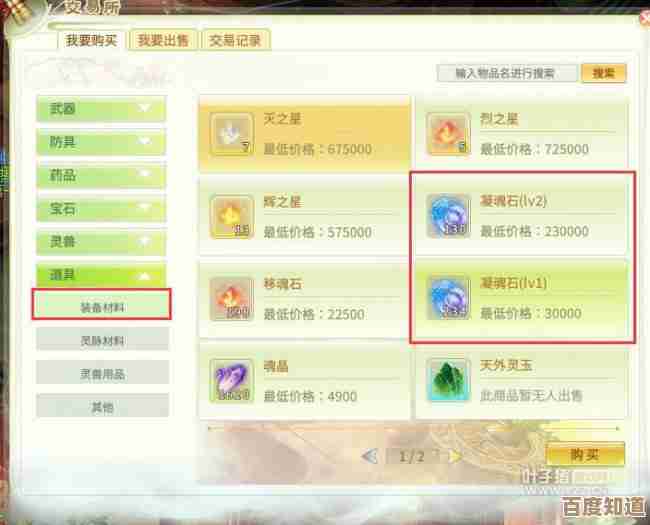Viewport: 650px width, 525px height.
Task: Select the green 天外灵玉 jade icon
Action: pyautogui.click(x=448, y=381)
